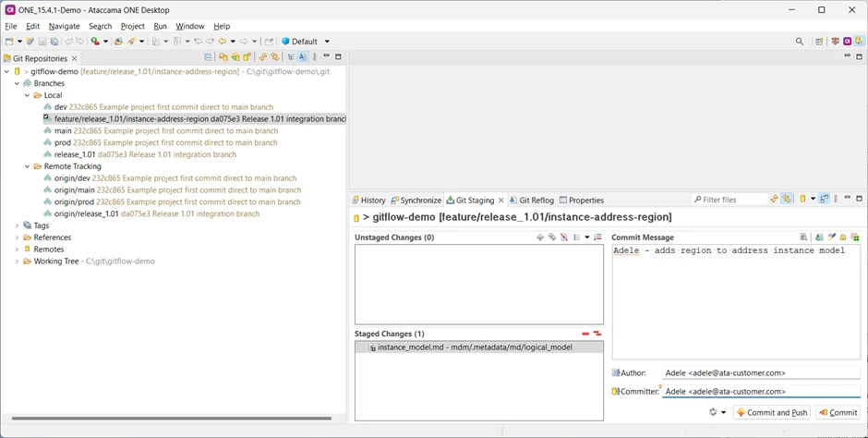Click Refresh icon in Git Staging toolbar

click(775, 199)
